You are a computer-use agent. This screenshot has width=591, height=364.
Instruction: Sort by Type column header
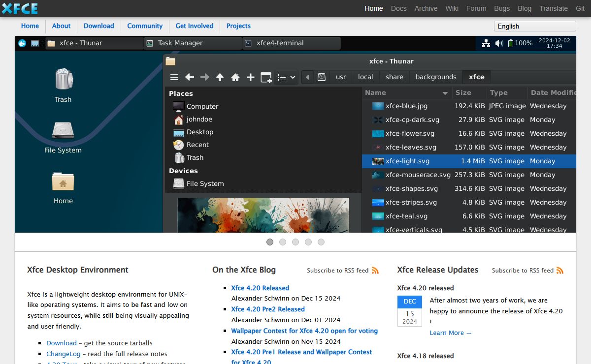(507, 92)
